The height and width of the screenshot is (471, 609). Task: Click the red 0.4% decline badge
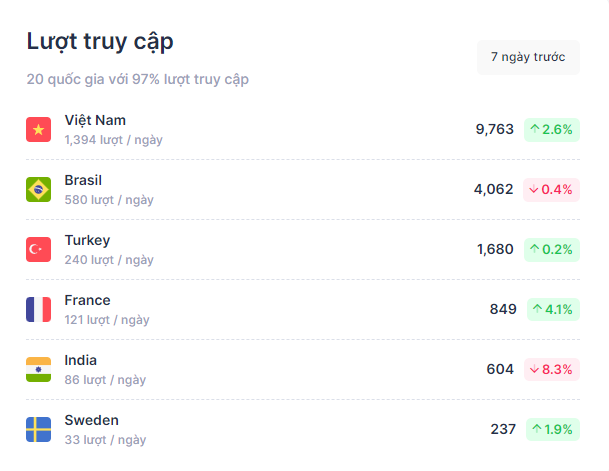(551, 189)
